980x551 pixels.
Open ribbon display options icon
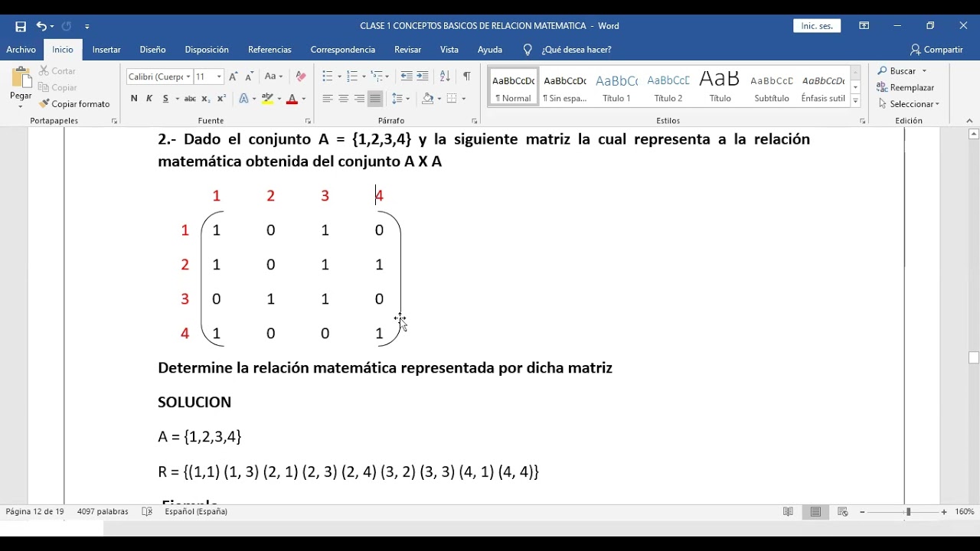point(864,26)
